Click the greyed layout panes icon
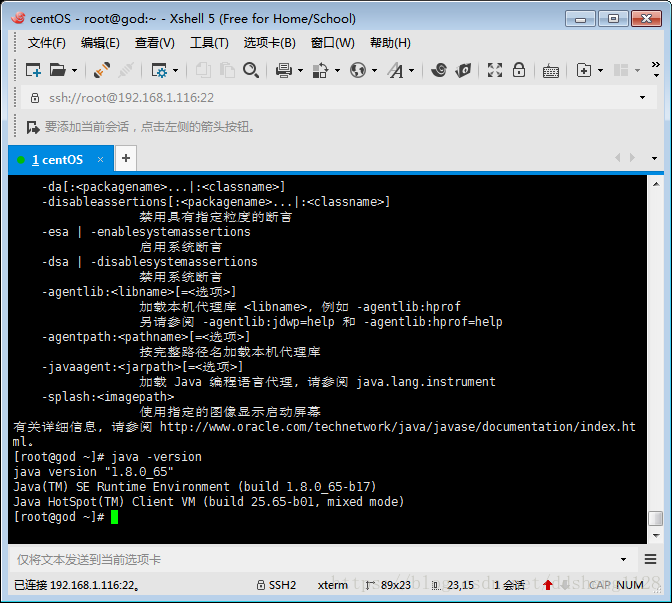Viewport: 672px width, 603px height. (621, 70)
